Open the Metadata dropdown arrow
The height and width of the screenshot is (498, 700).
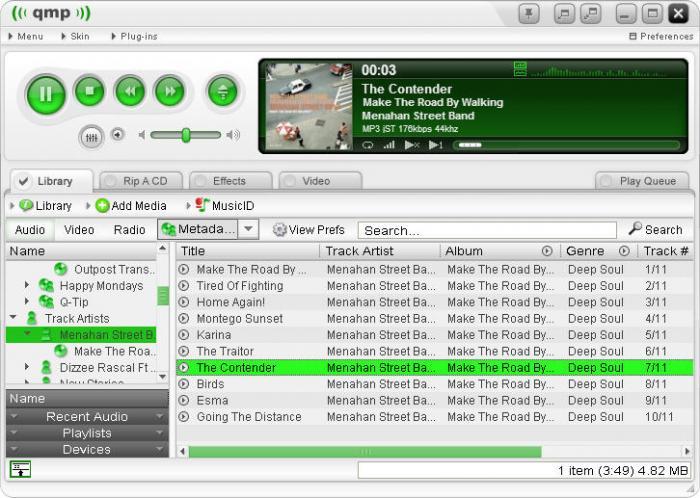[248, 229]
